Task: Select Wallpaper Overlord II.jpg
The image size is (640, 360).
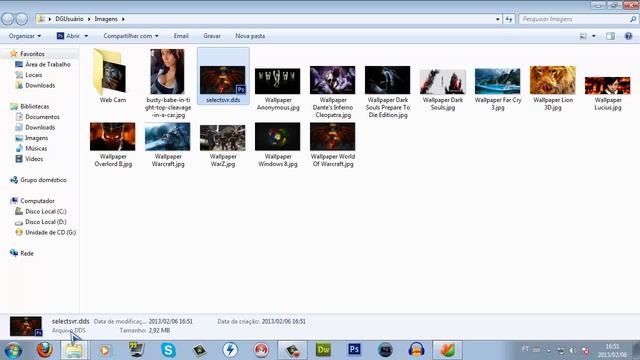Action: [x=113, y=145]
